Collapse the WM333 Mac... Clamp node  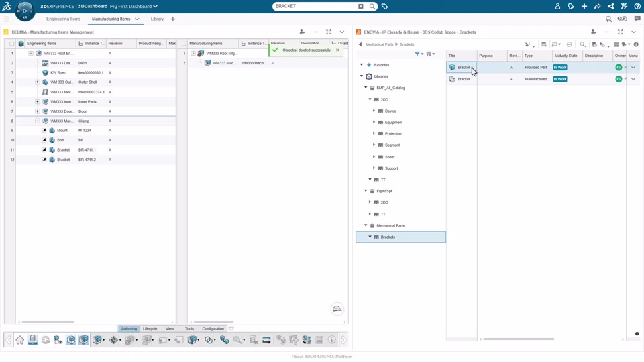pos(38,121)
